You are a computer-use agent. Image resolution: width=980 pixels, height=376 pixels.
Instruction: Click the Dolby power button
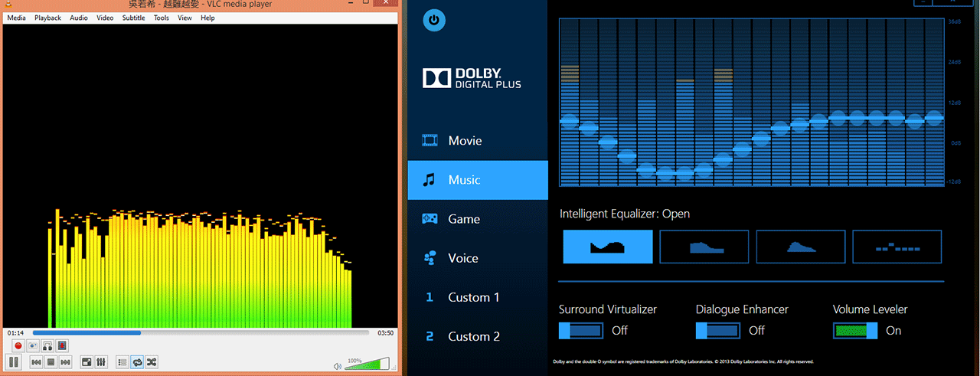click(434, 21)
